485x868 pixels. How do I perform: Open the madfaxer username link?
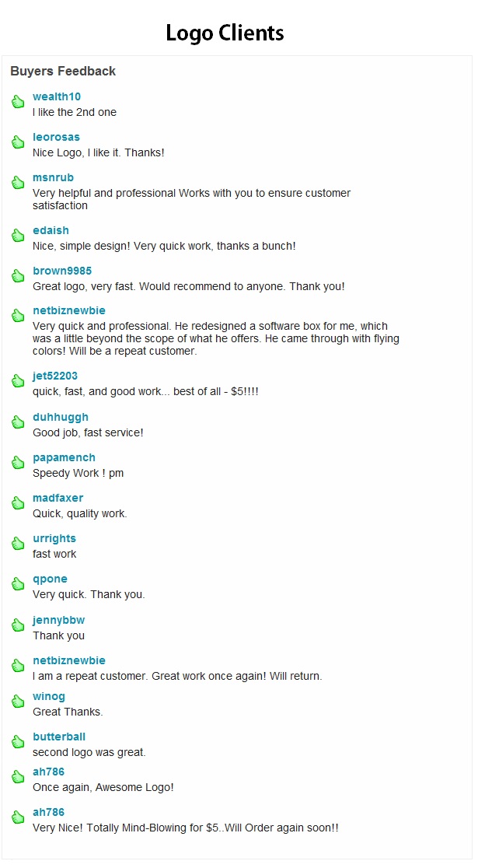pyautogui.click(x=58, y=499)
